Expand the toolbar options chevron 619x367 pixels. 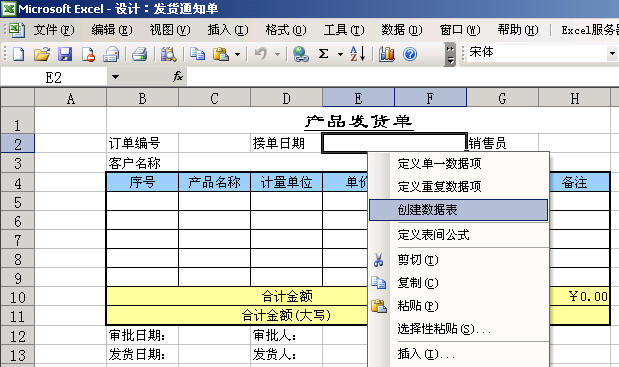450,54
